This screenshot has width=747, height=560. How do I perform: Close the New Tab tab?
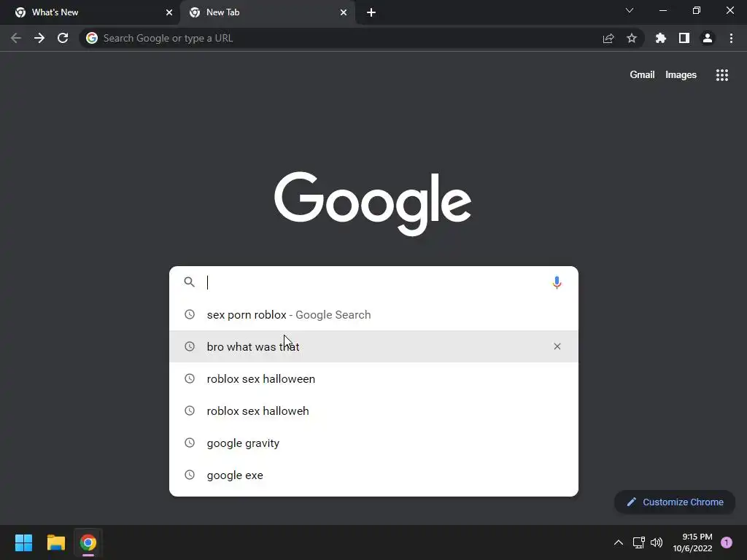point(344,12)
